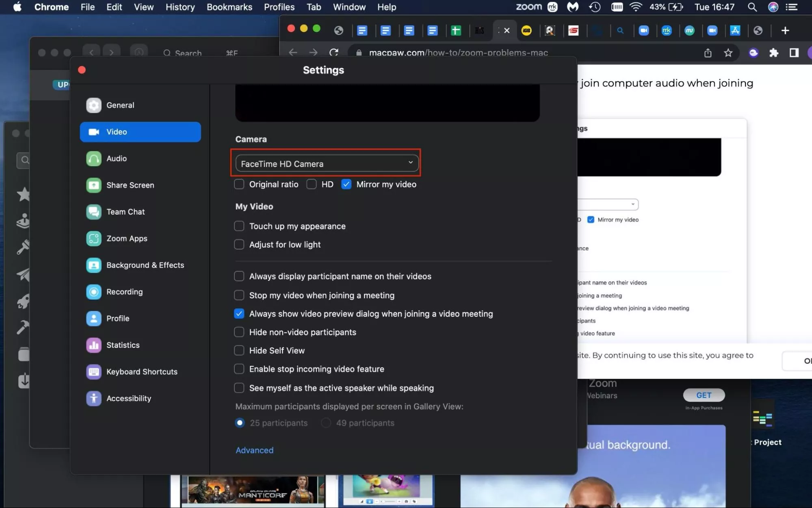Screen dimensions: 812x508
Task: Go to Background & Effects settings
Action: [x=145, y=265]
